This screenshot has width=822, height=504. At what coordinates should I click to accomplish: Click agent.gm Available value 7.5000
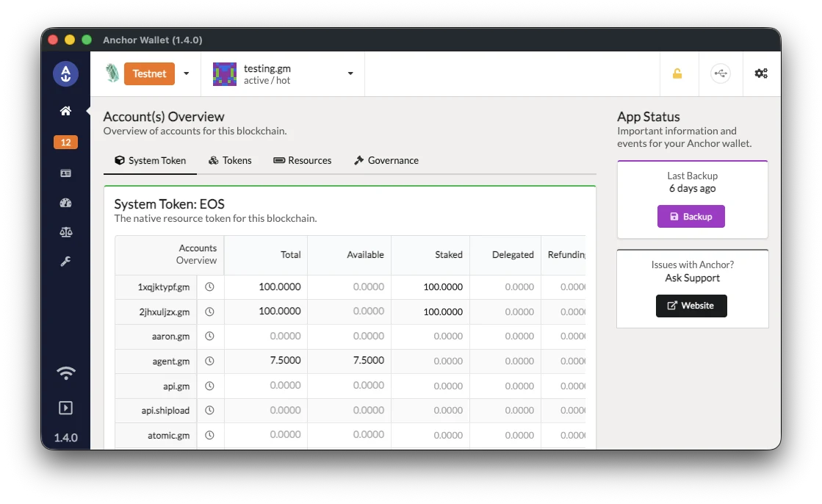point(369,360)
